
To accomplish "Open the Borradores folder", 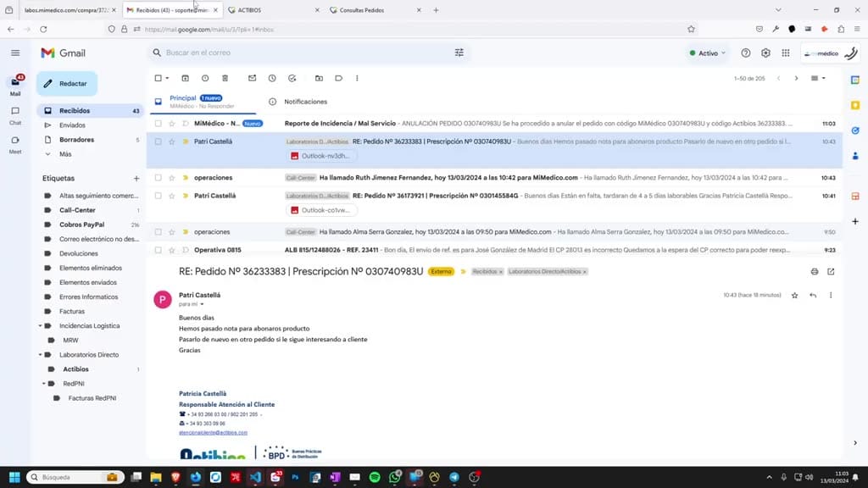I will [90, 140].
